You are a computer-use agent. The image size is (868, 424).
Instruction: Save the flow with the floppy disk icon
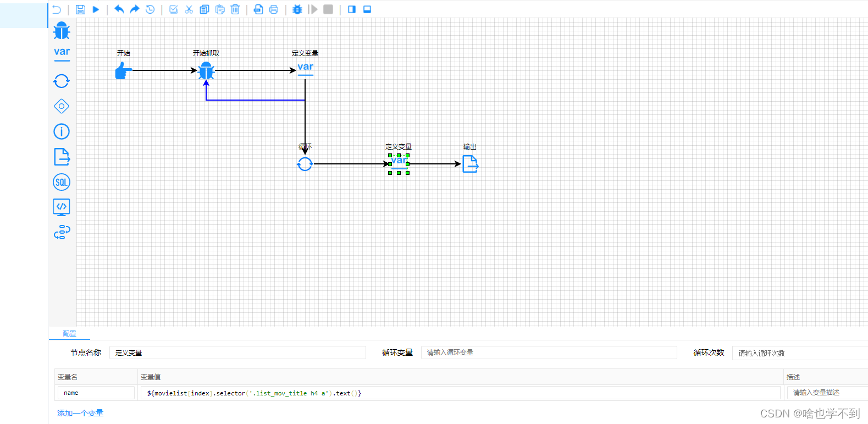80,9
